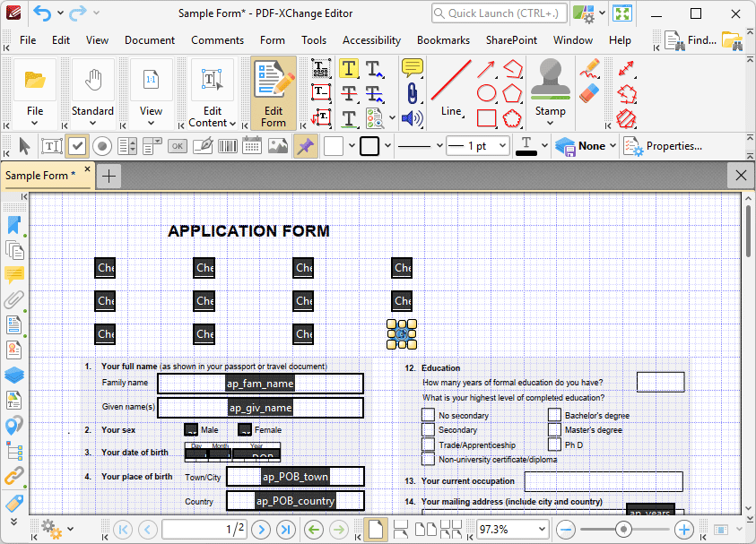756x544 pixels.
Task: Click the Find... button
Action: click(691, 40)
